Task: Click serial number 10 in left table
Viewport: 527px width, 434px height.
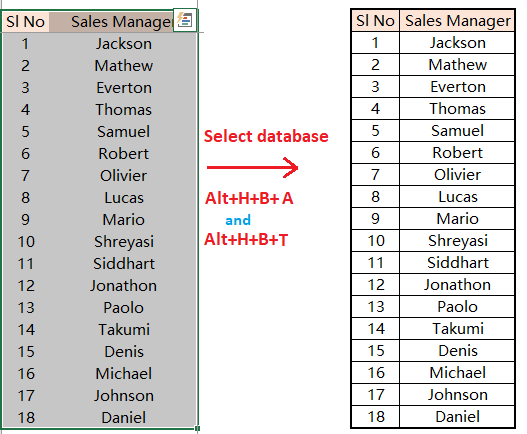Action: coord(26,242)
